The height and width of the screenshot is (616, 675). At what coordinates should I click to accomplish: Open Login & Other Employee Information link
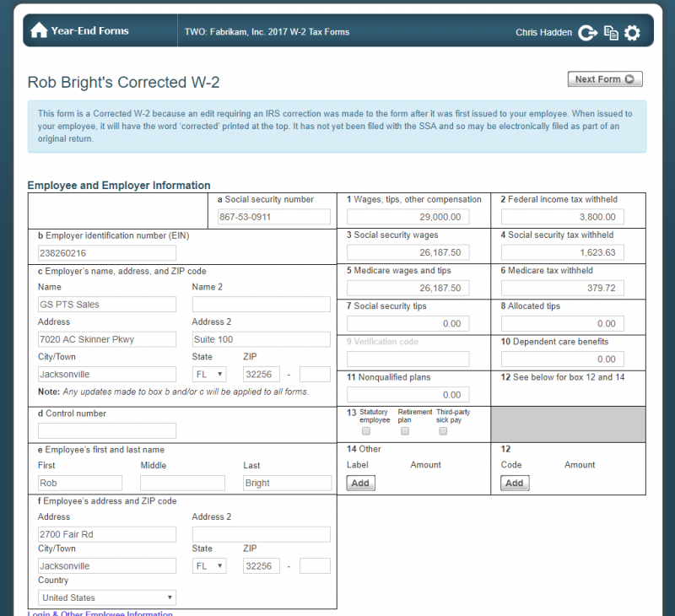100,613
